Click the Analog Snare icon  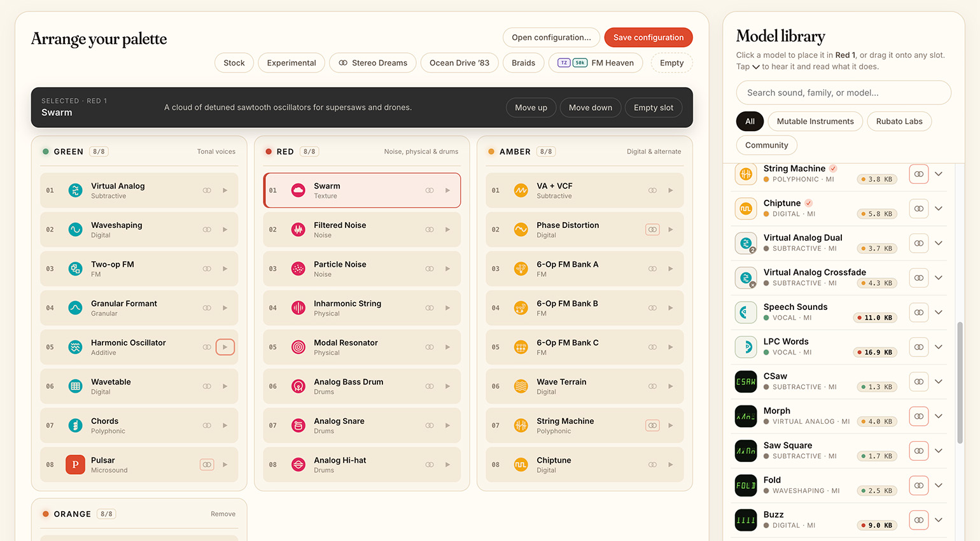[x=298, y=426]
